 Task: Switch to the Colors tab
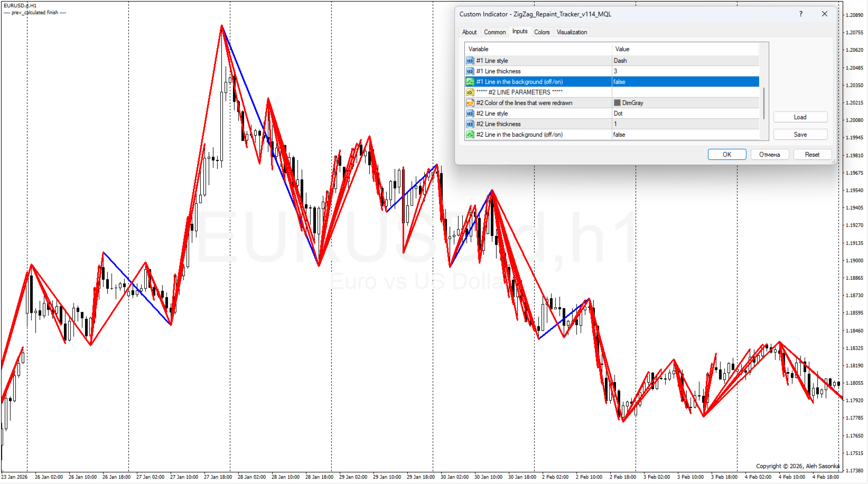(542, 32)
